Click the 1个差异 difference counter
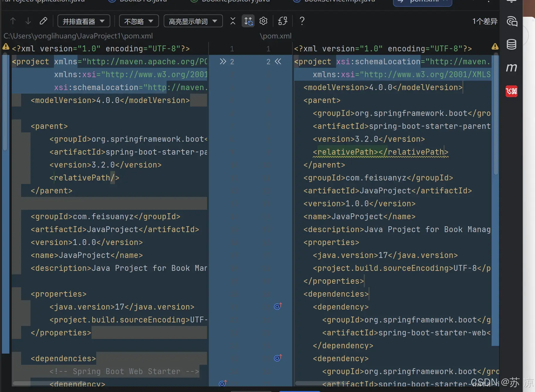 485,21
